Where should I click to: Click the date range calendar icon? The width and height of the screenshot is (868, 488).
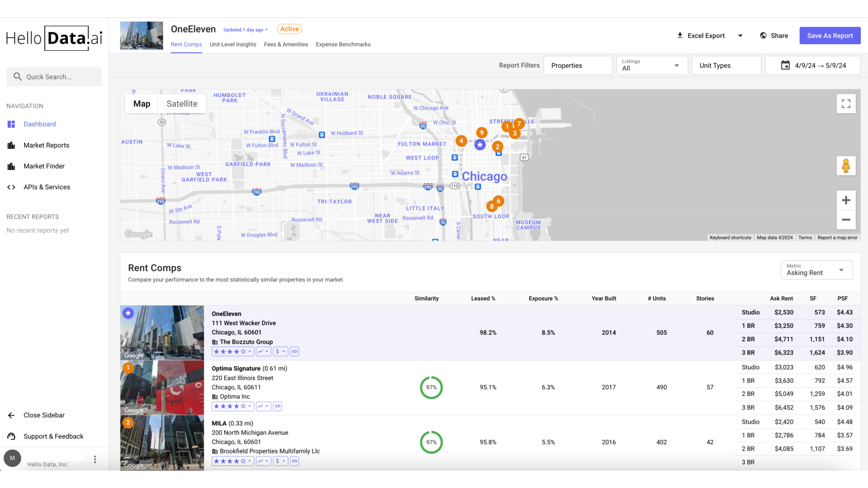coord(785,66)
